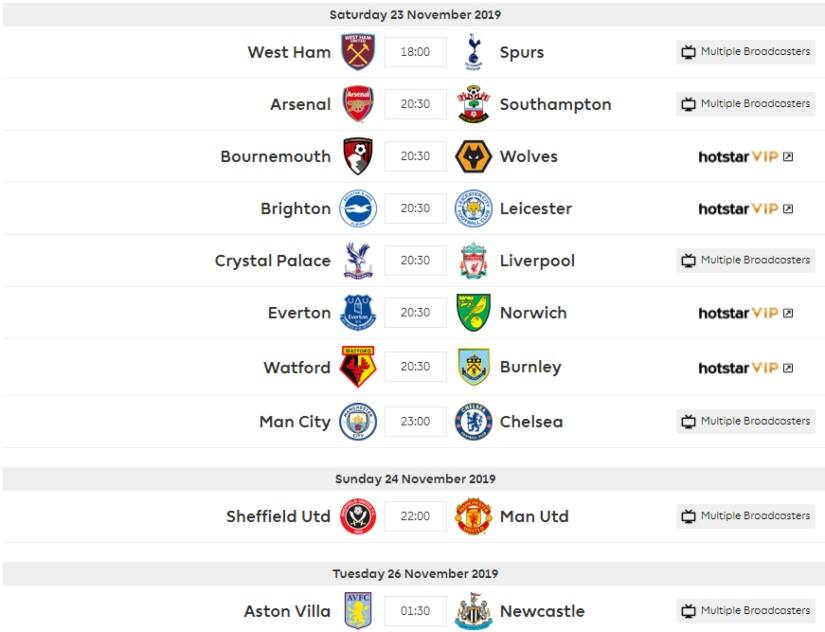Click the Norwich club crest
The image size is (825, 632).
473,312
